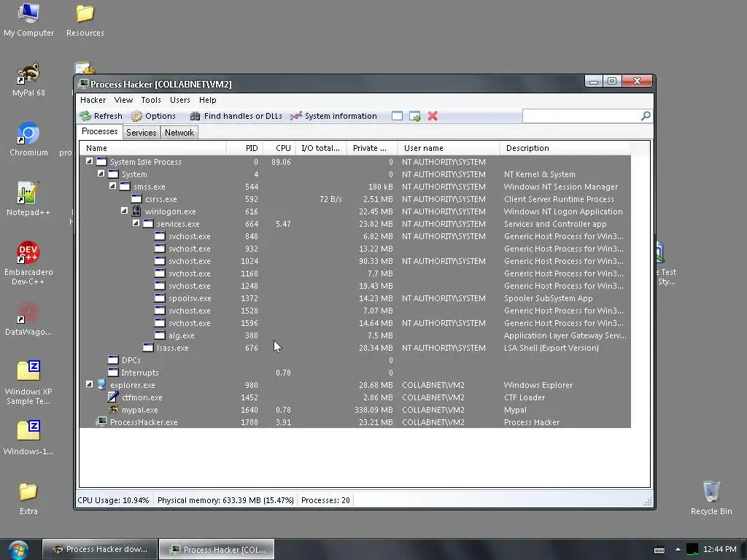Switch to the Services tab
The image size is (747, 560).
pos(141,133)
